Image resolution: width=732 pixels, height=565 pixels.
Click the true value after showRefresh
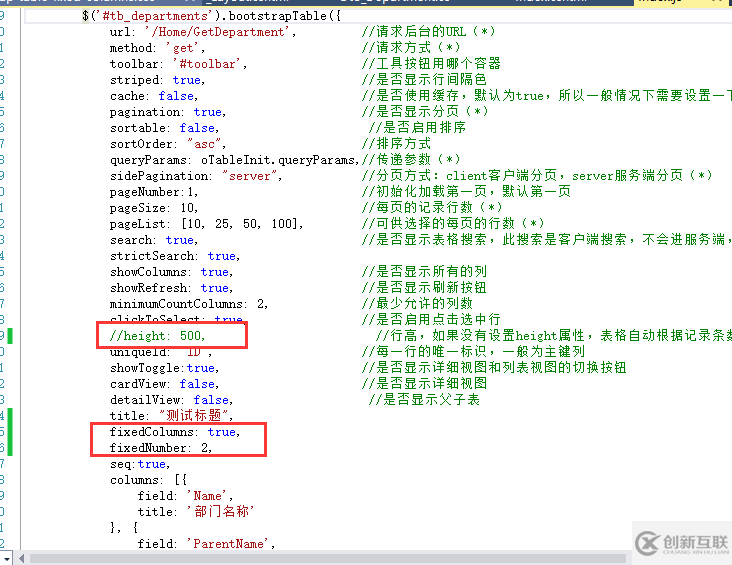pos(214,288)
